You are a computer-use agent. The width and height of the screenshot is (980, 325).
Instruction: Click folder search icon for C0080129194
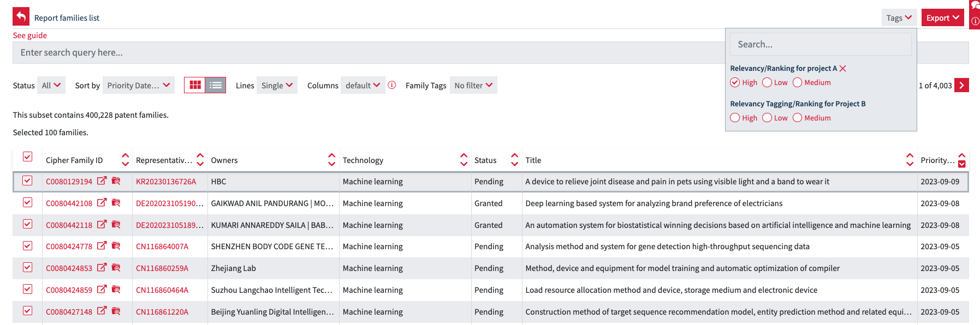pos(116,180)
